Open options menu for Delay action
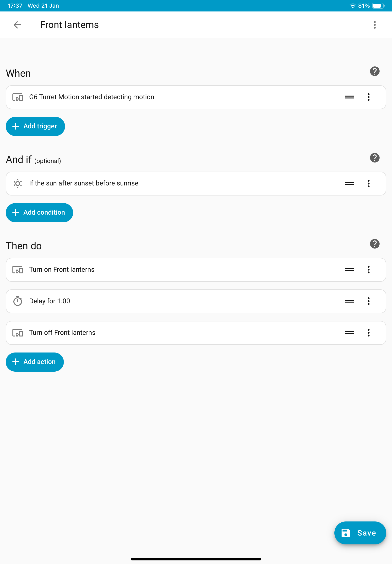 point(368,301)
